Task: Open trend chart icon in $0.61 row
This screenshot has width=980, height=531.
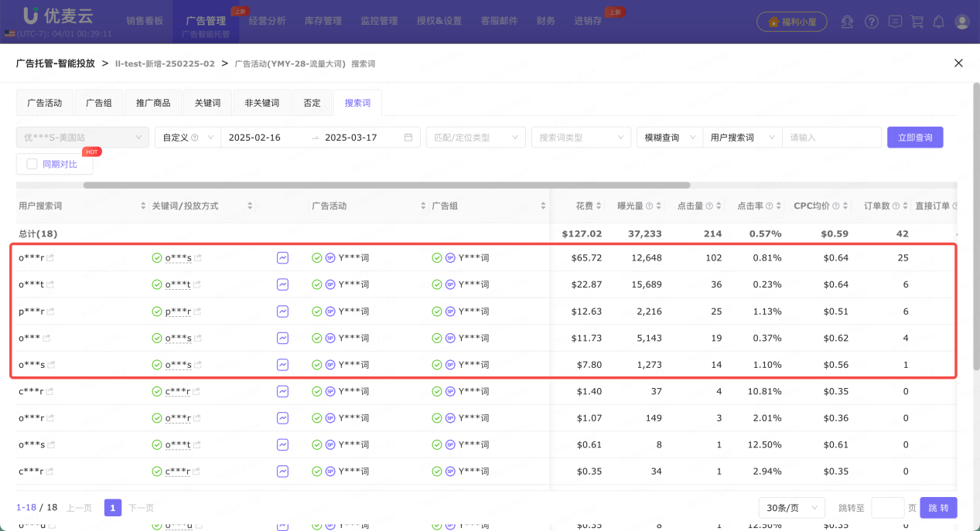Action: click(282, 444)
